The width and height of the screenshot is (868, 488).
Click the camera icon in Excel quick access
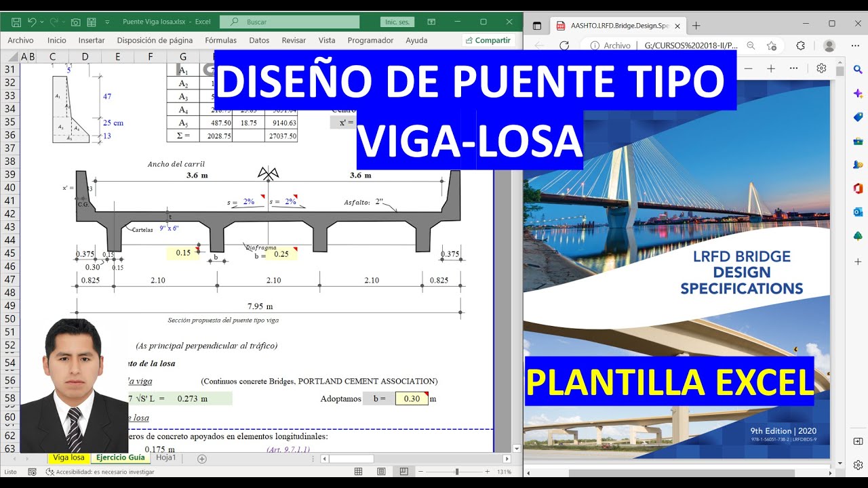click(x=75, y=22)
